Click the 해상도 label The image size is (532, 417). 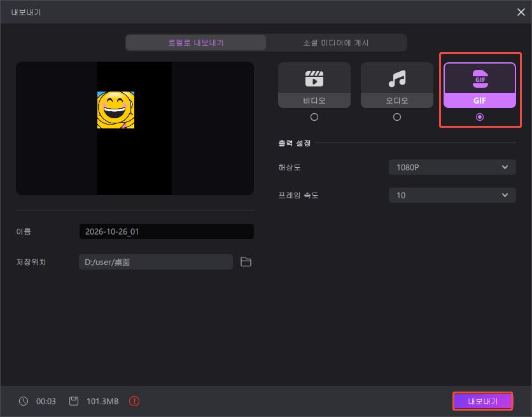tap(290, 167)
